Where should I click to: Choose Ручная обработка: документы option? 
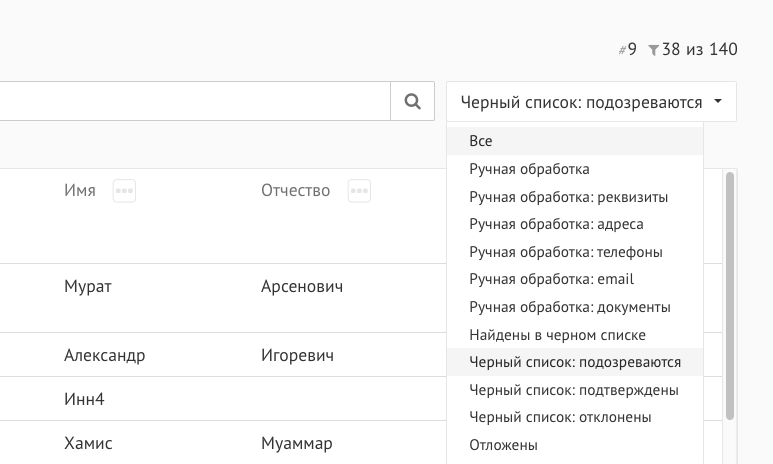click(575, 307)
